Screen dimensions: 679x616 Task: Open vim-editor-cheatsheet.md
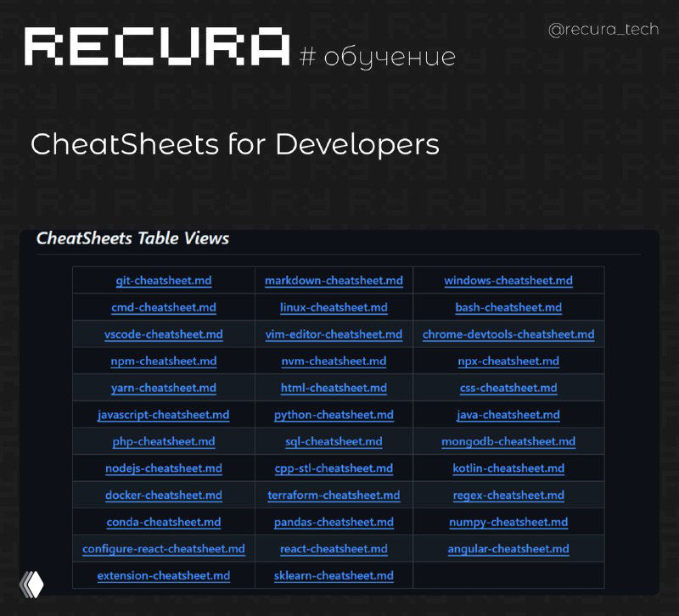[x=334, y=334]
